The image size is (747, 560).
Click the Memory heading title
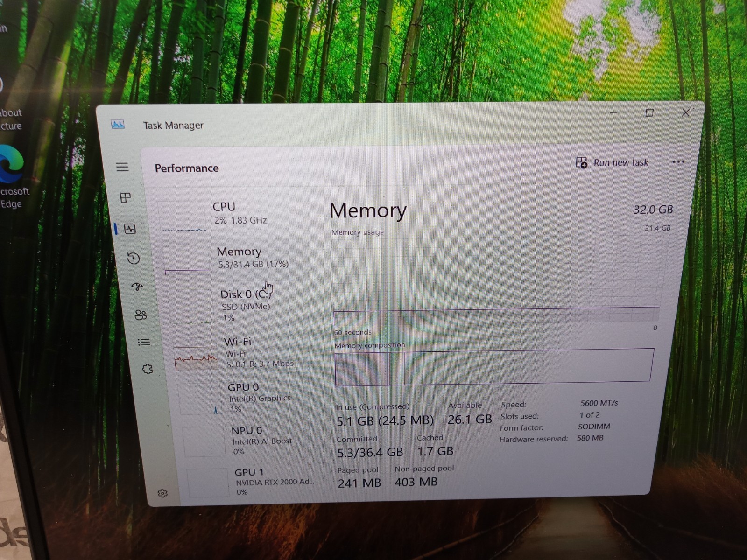(x=368, y=211)
